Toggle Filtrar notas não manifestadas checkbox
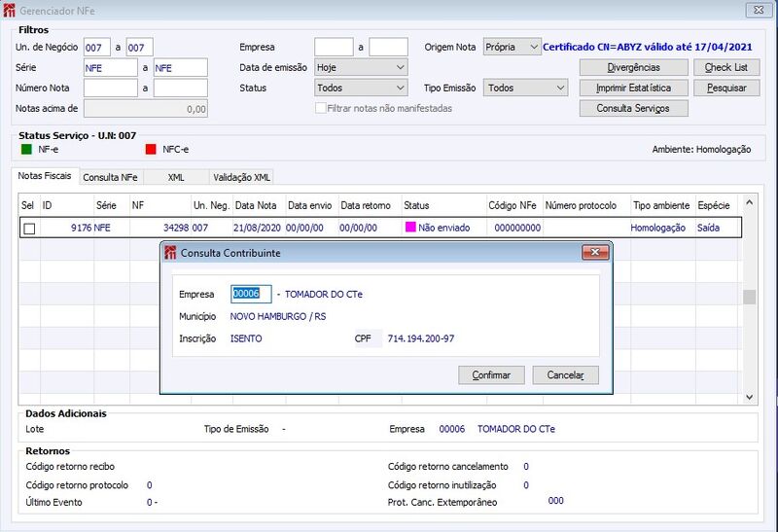The height and width of the screenshot is (532, 778). (321, 108)
